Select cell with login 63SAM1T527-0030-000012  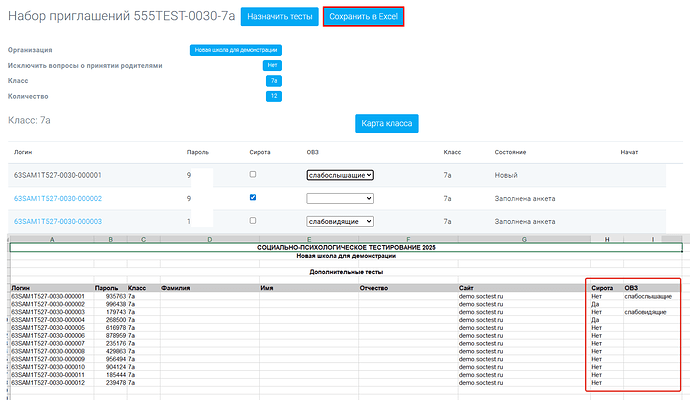click(50, 383)
